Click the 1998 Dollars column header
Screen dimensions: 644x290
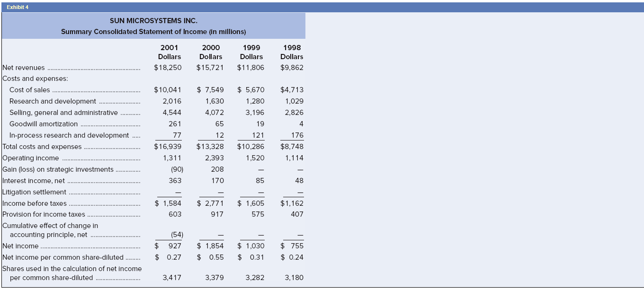(292, 52)
